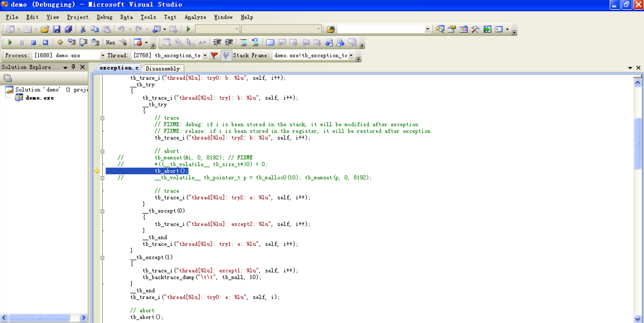The width and height of the screenshot is (644, 323).
Task: Open the Debug menu
Action: tap(105, 17)
